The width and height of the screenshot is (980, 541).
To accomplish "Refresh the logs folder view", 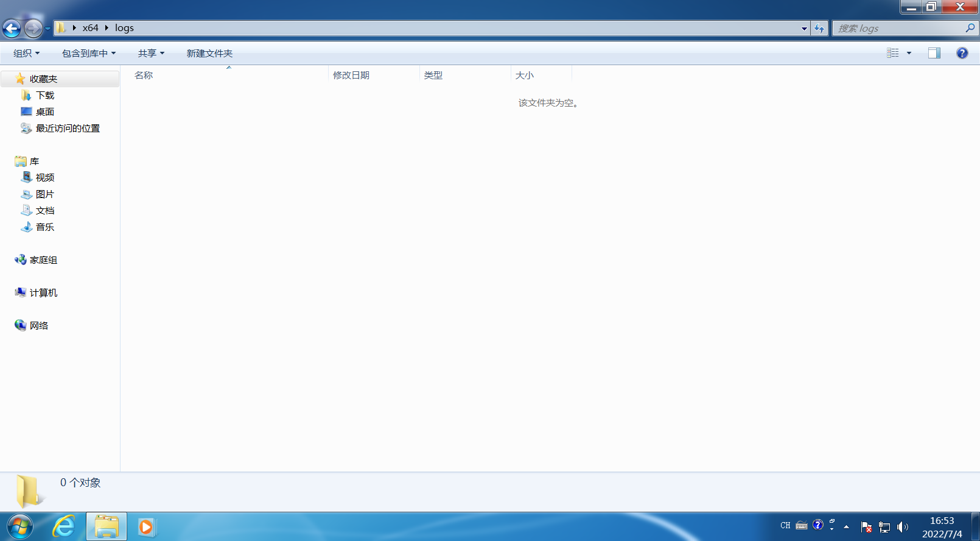I will tap(819, 28).
